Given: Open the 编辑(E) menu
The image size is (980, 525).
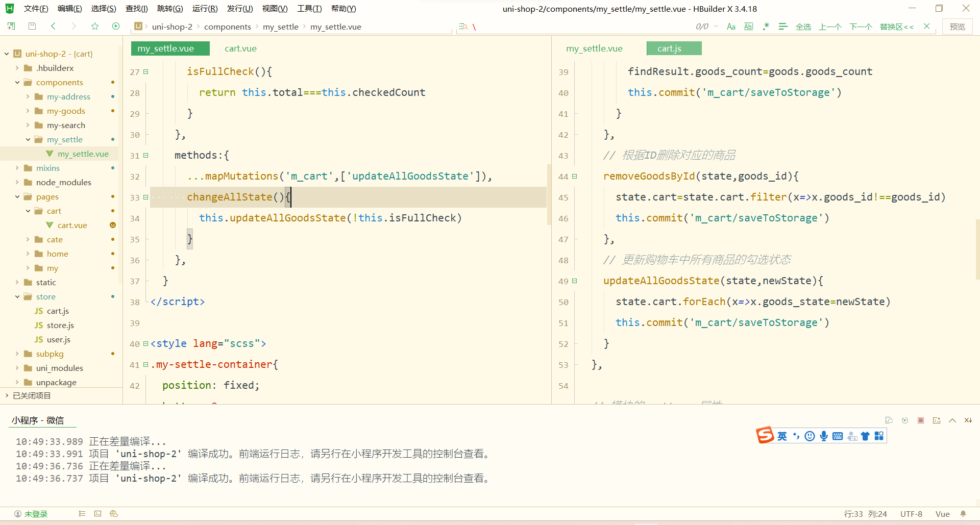Looking at the screenshot, I should (70, 9).
